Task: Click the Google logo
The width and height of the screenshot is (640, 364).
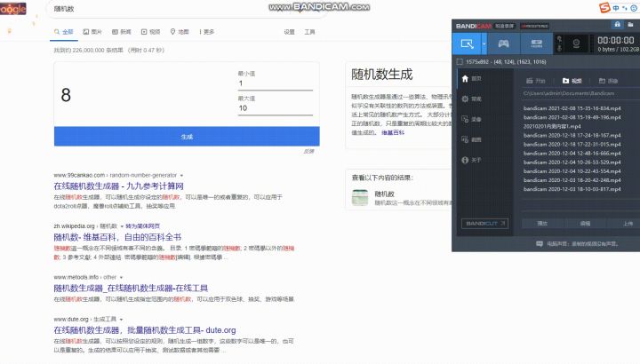Action: pos(12,8)
